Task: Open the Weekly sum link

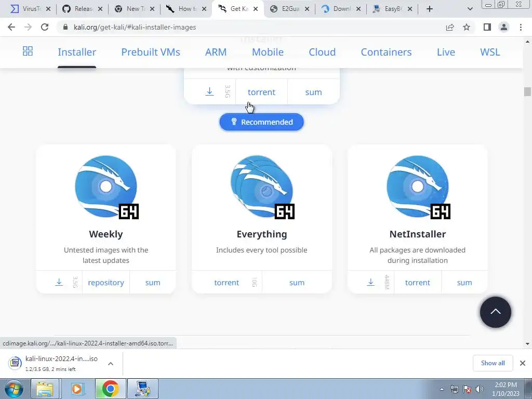Action: (153, 283)
